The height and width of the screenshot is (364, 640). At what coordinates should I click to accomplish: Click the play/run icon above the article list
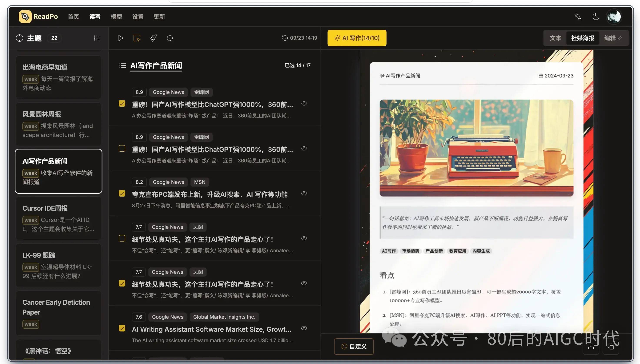pyautogui.click(x=120, y=38)
